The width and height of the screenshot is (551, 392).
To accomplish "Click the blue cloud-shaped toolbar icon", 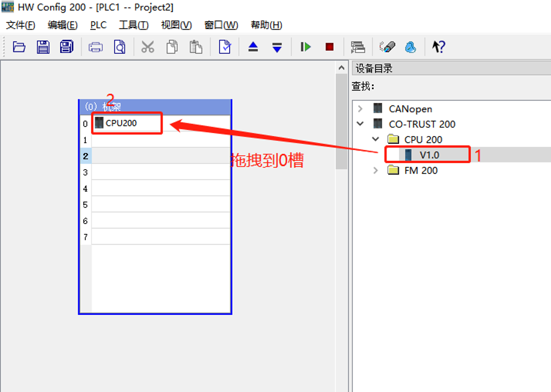I will click(x=411, y=47).
